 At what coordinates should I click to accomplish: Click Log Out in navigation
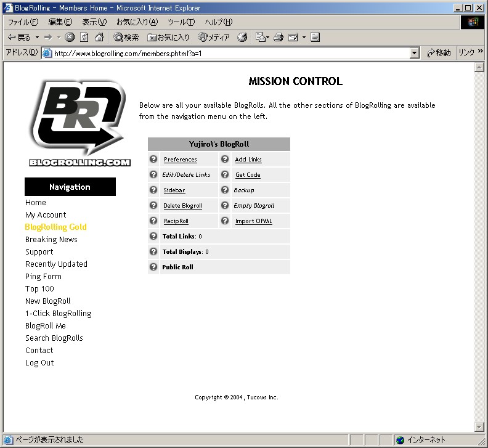coord(39,363)
